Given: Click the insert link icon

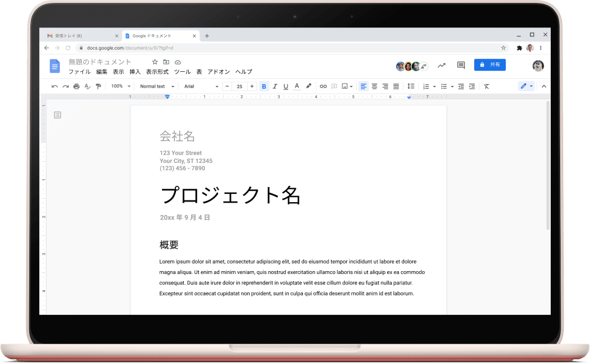Looking at the screenshot, I should point(323,86).
